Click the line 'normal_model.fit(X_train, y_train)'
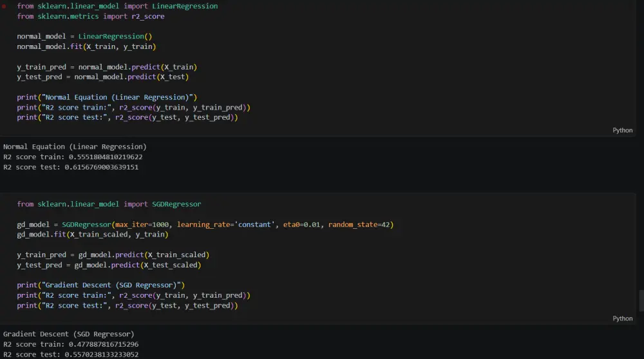The width and height of the screenshot is (644, 359). [x=86, y=47]
